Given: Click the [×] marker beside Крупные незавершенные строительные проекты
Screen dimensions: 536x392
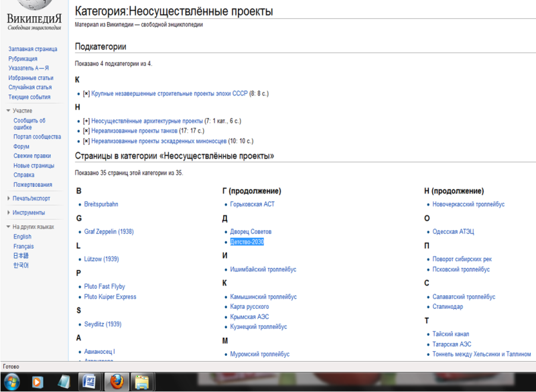Looking at the screenshot, I should (86, 94).
